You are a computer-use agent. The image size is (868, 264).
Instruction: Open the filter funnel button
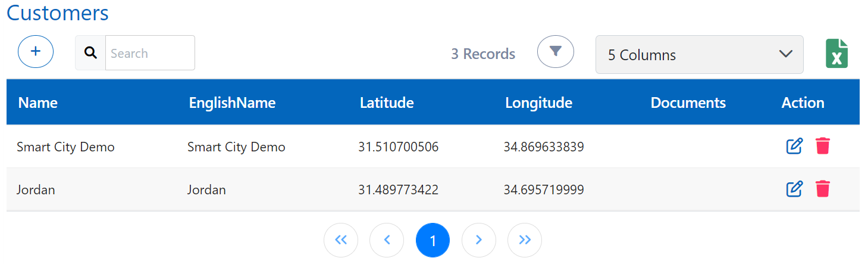tap(555, 52)
